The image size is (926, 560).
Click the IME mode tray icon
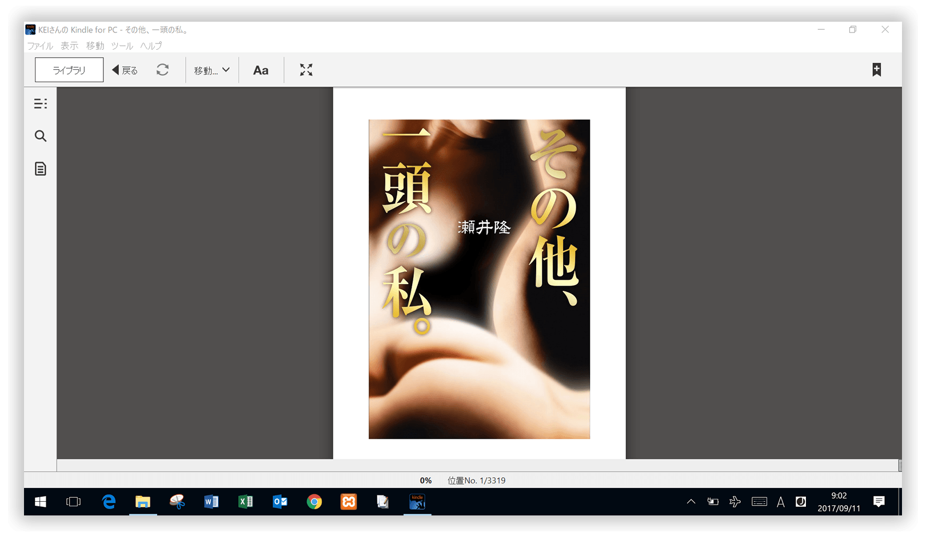click(x=801, y=502)
